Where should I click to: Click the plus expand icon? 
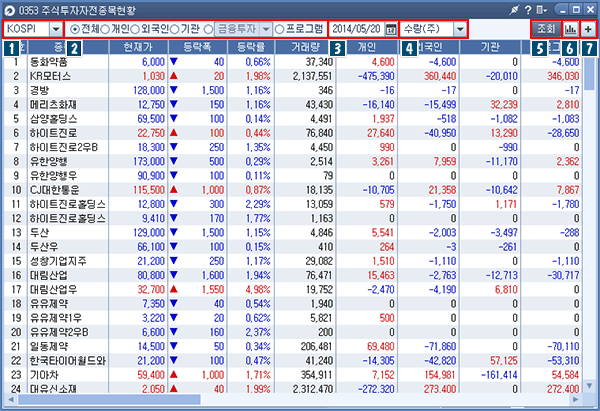tap(589, 29)
